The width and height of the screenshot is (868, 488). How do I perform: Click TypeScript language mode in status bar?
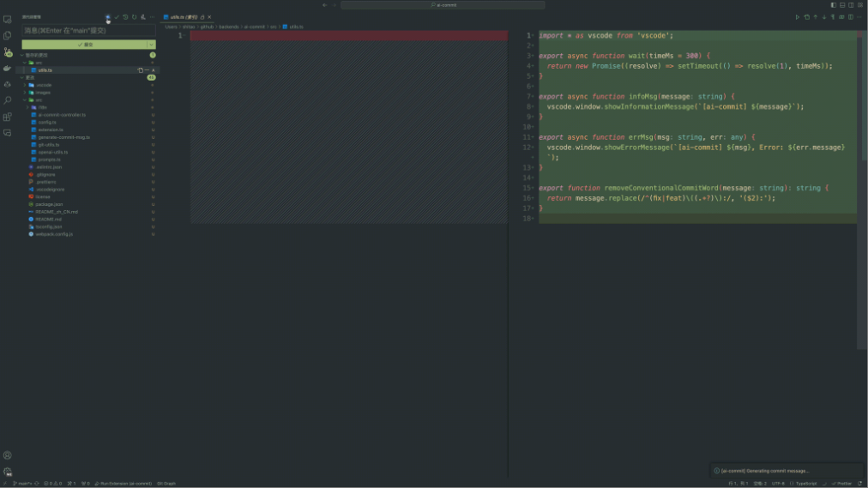point(806,484)
